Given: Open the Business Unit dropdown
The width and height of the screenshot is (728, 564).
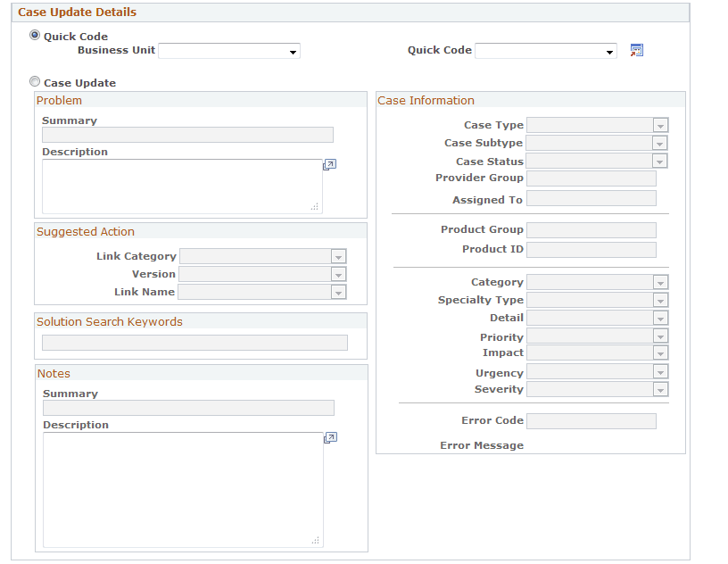Looking at the screenshot, I should 294,51.
